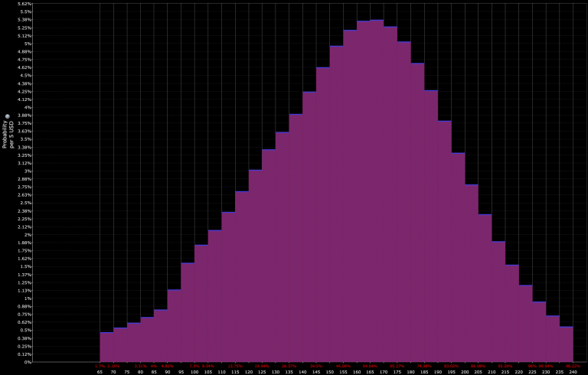Click the 240 label on the x-axis

pos(573,371)
